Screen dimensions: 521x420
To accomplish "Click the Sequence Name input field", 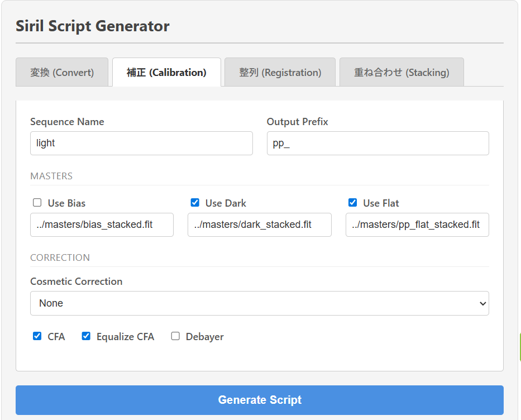I will tap(141, 143).
